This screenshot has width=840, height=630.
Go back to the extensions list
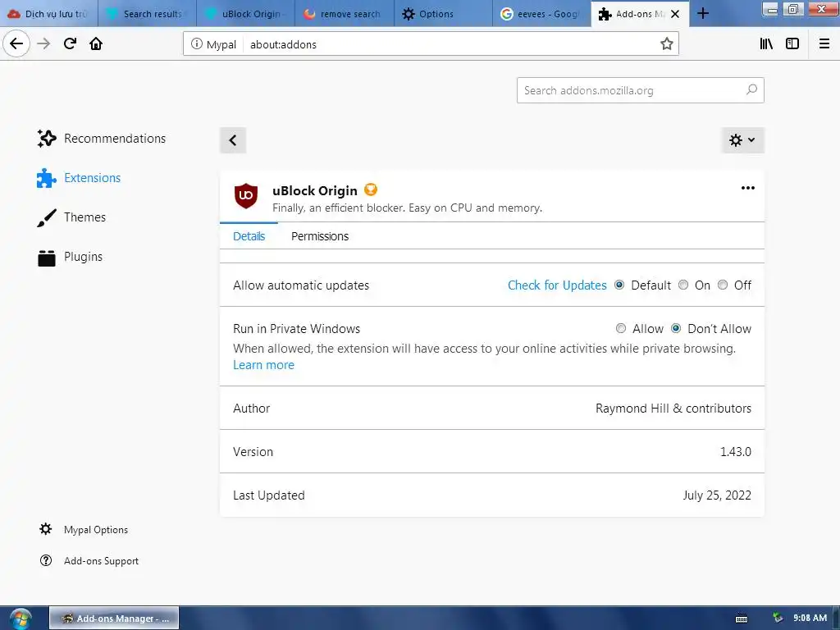[233, 140]
